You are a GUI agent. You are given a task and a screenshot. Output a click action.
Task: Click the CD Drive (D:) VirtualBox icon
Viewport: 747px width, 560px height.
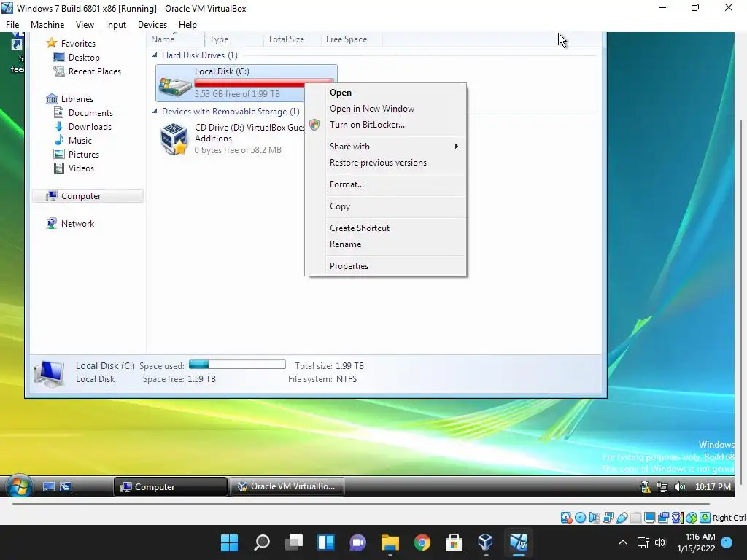point(174,139)
